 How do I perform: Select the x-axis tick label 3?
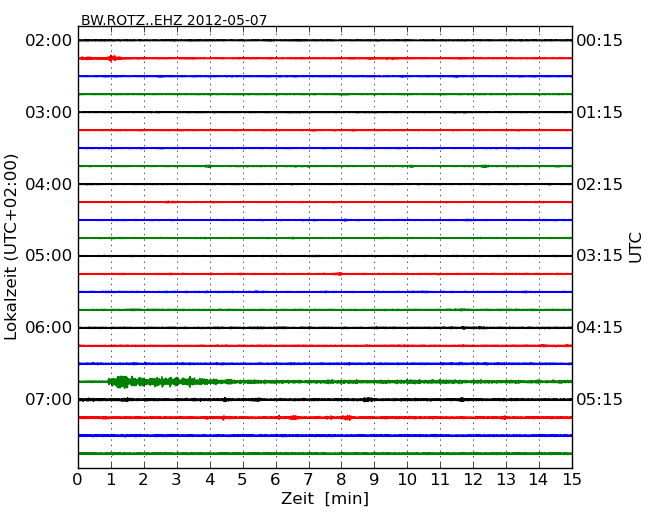pos(177,479)
